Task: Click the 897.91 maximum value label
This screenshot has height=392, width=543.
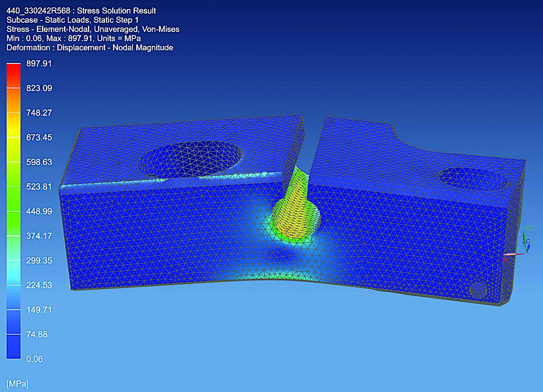Action: coord(39,63)
